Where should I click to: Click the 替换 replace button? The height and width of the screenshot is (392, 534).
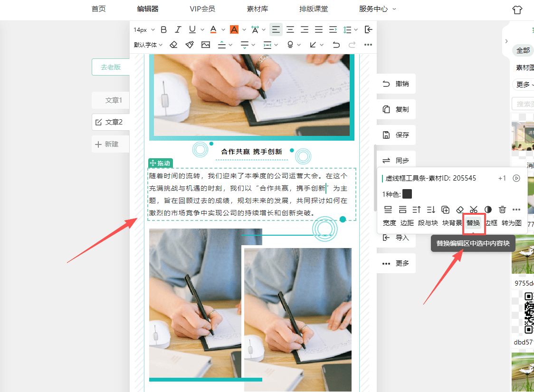pos(473,222)
